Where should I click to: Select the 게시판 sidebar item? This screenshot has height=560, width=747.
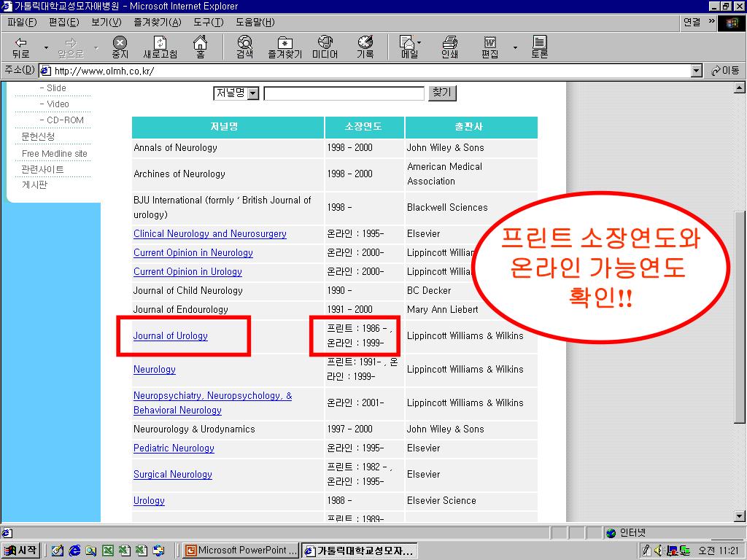click(x=34, y=185)
